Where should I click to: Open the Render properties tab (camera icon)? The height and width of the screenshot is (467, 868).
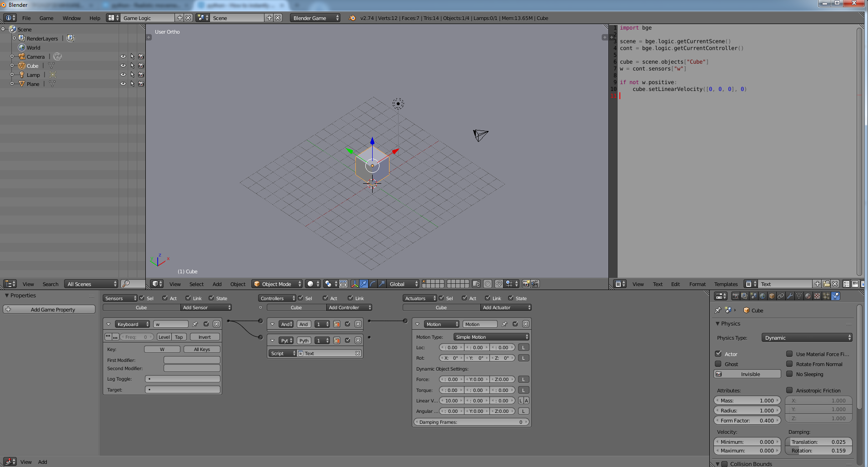point(736,296)
